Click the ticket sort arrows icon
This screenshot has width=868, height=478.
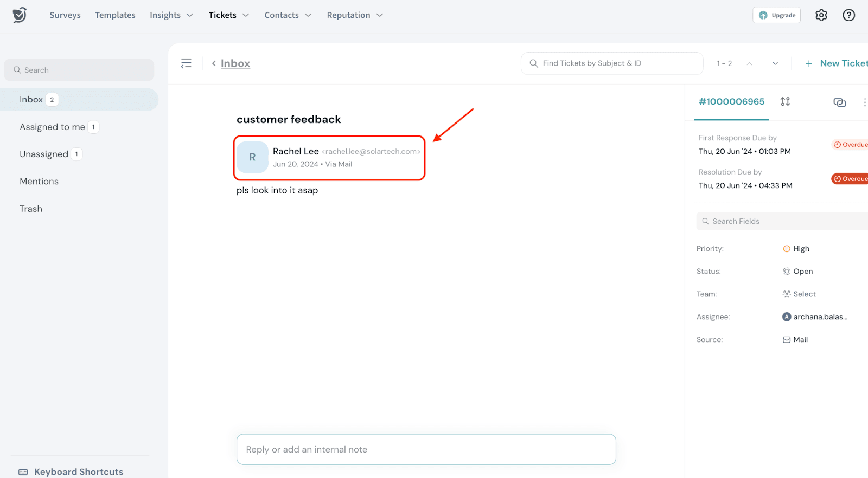tap(785, 101)
